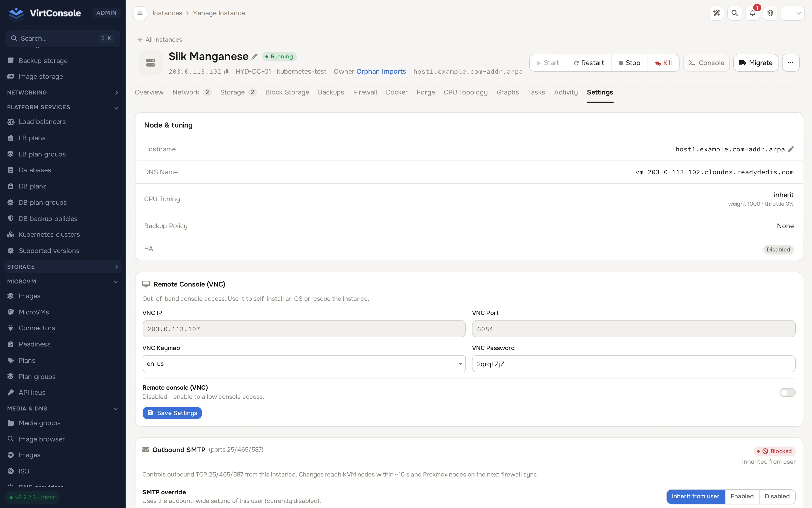Screen dimensions: 812x508
Task: Open the CPU Topology tab
Action: (465, 92)
